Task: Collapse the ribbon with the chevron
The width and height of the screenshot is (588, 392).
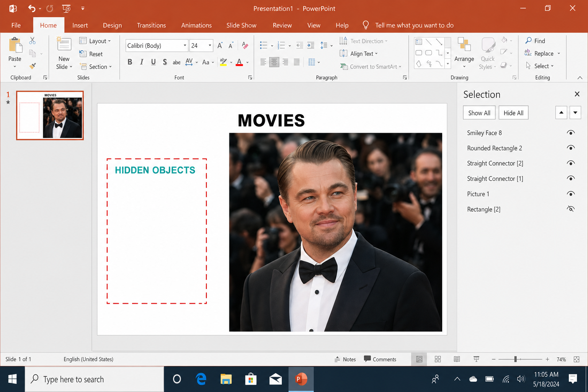Action: click(580, 77)
